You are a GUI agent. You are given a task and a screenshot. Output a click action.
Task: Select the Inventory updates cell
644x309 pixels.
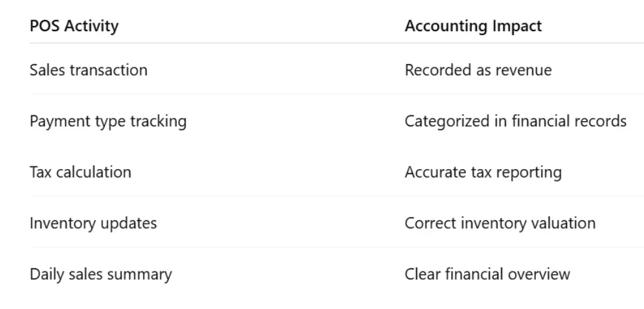tap(93, 223)
